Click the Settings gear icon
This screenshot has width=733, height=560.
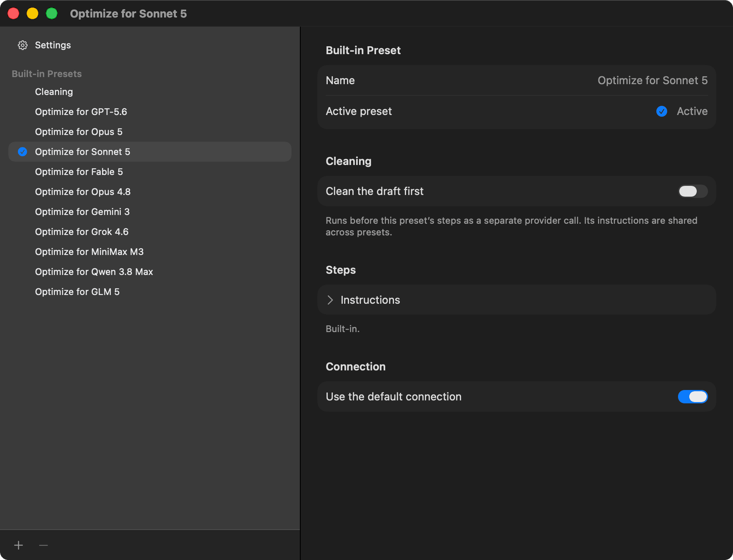pyautogui.click(x=22, y=45)
